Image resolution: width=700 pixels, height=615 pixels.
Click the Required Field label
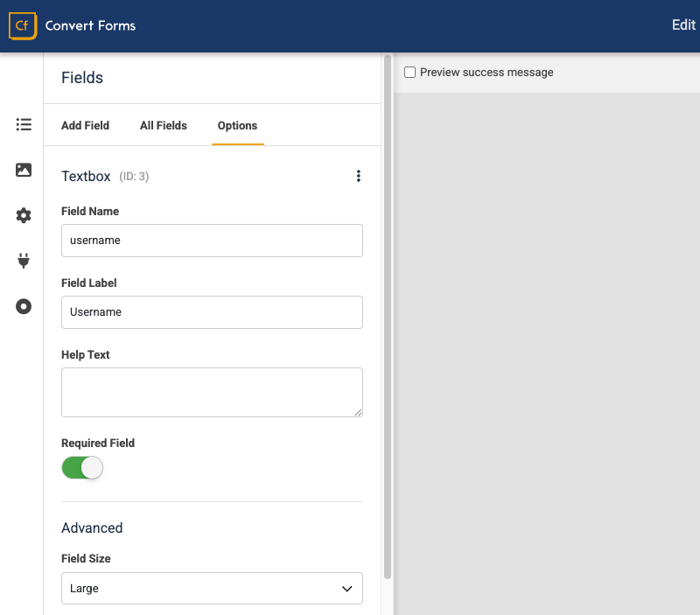click(x=98, y=444)
